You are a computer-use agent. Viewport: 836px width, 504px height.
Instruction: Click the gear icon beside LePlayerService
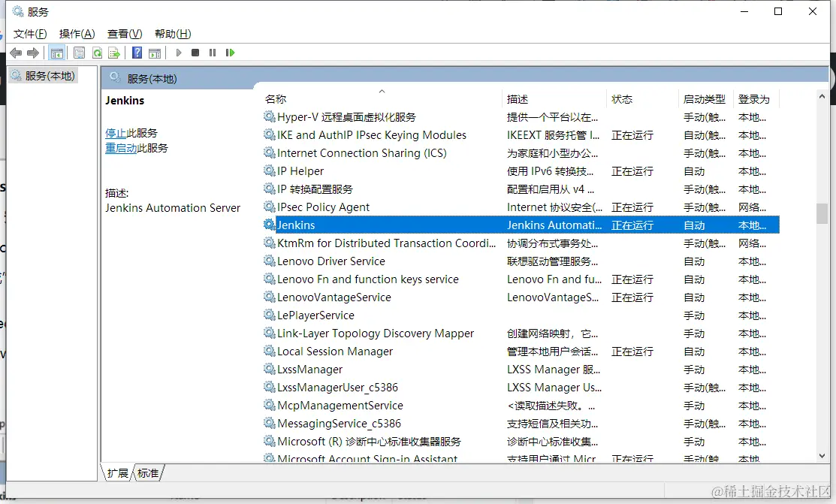(269, 315)
